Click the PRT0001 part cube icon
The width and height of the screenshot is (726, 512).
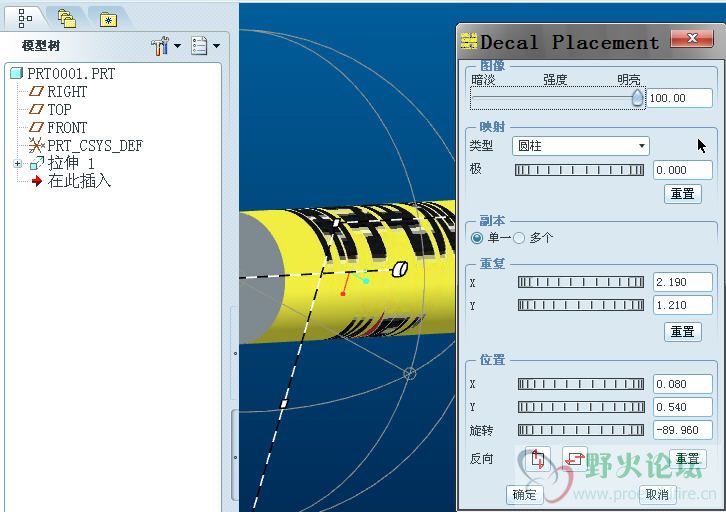click(17, 73)
